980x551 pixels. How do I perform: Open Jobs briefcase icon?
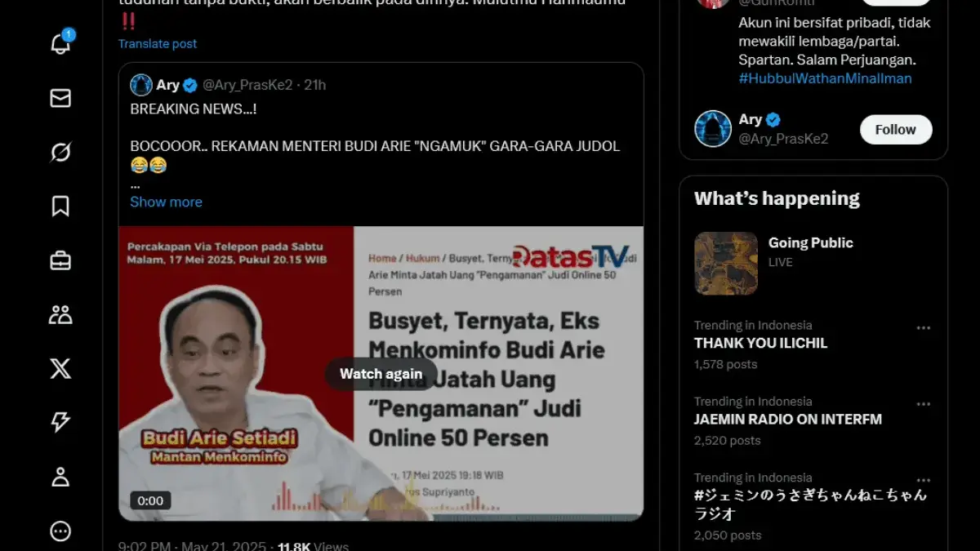click(x=60, y=260)
